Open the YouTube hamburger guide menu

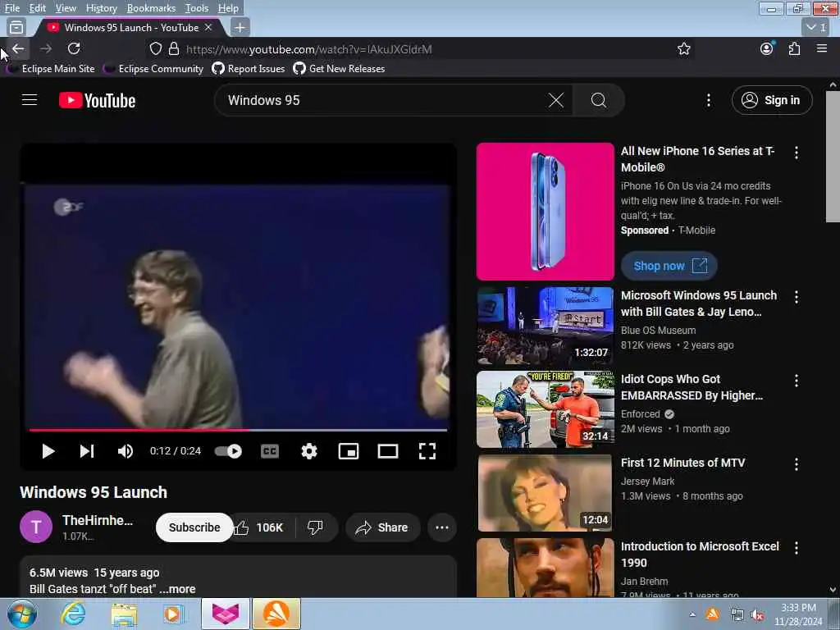click(x=30, y=100)
